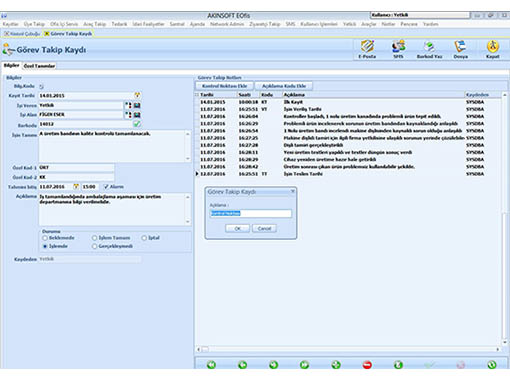Select the İptal radio button
The image size is (510, 380).
[x=144, y=238]
